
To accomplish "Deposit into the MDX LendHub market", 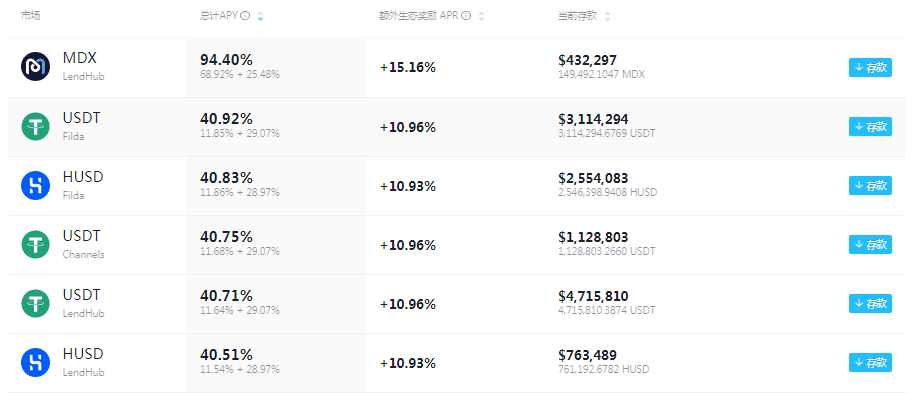I will [x=870, y=67].
